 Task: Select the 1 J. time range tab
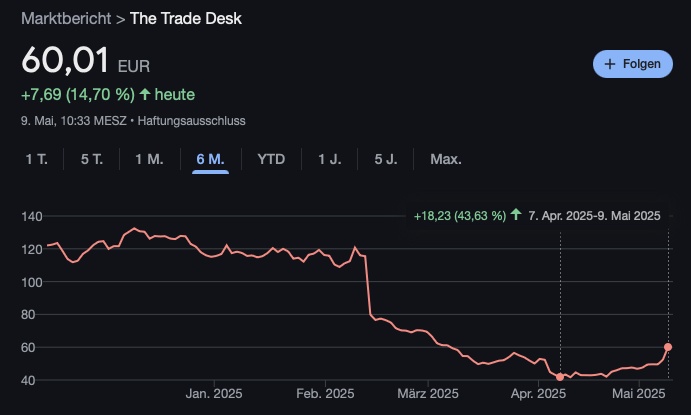330,159
